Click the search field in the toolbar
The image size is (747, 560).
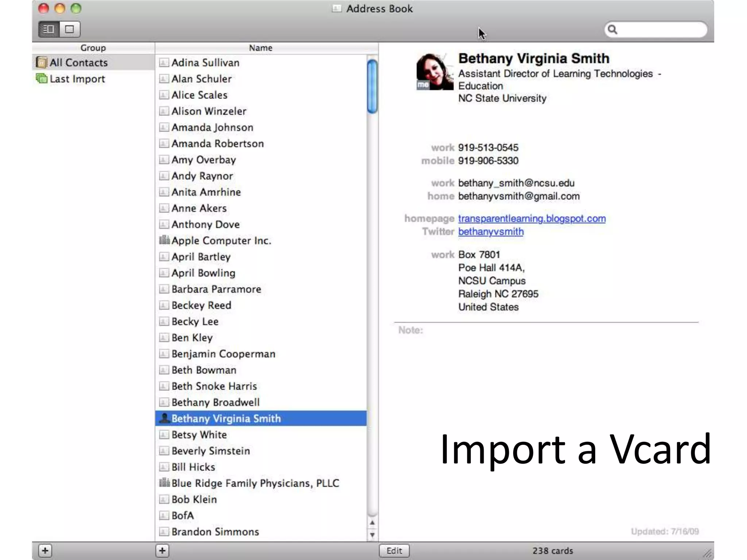(x=655, y=30)
